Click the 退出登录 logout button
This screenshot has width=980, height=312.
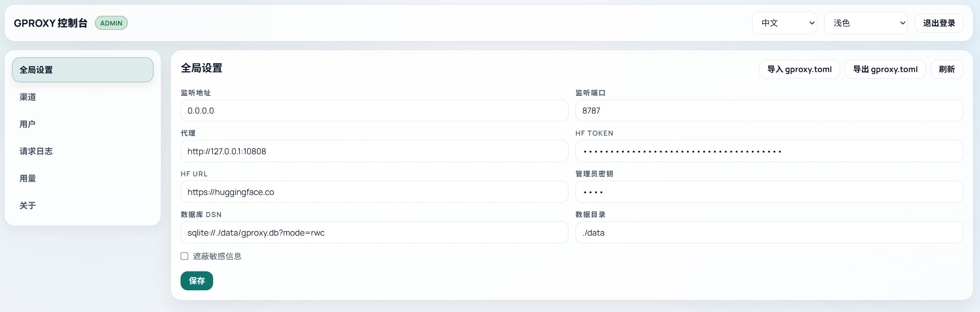939,23
